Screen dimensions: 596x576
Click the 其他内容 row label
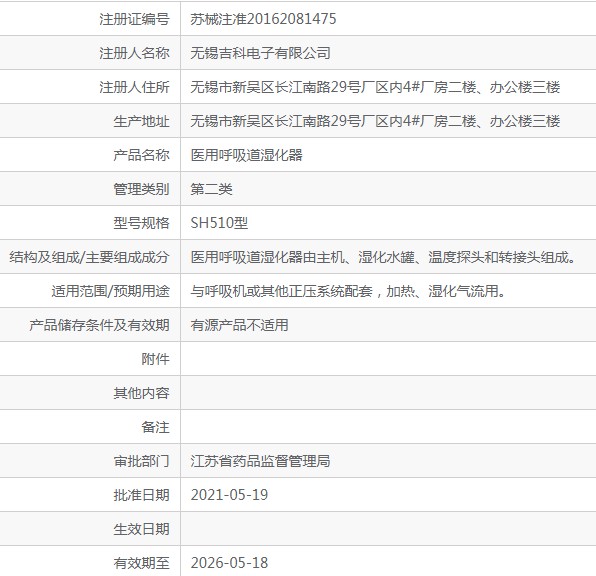tap(141, 393)
